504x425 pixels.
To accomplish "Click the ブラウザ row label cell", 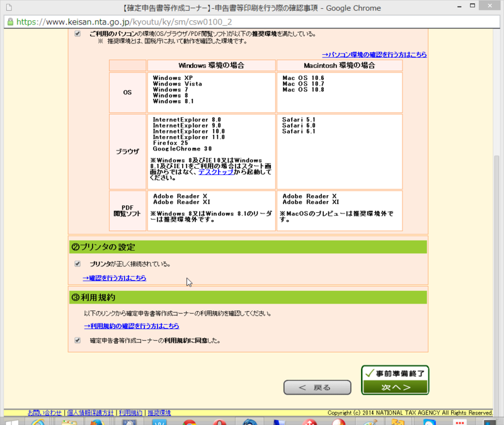I will click(x=128, y=152).
